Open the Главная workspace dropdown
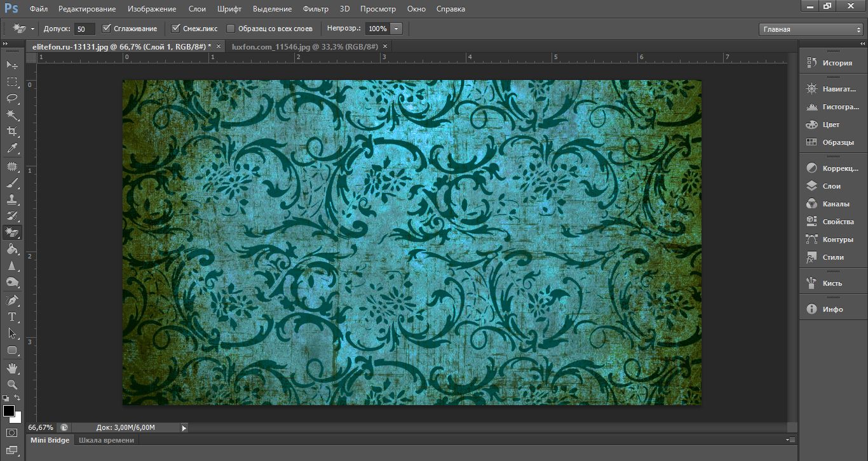The image size is (868, 461). click(811, 29)
